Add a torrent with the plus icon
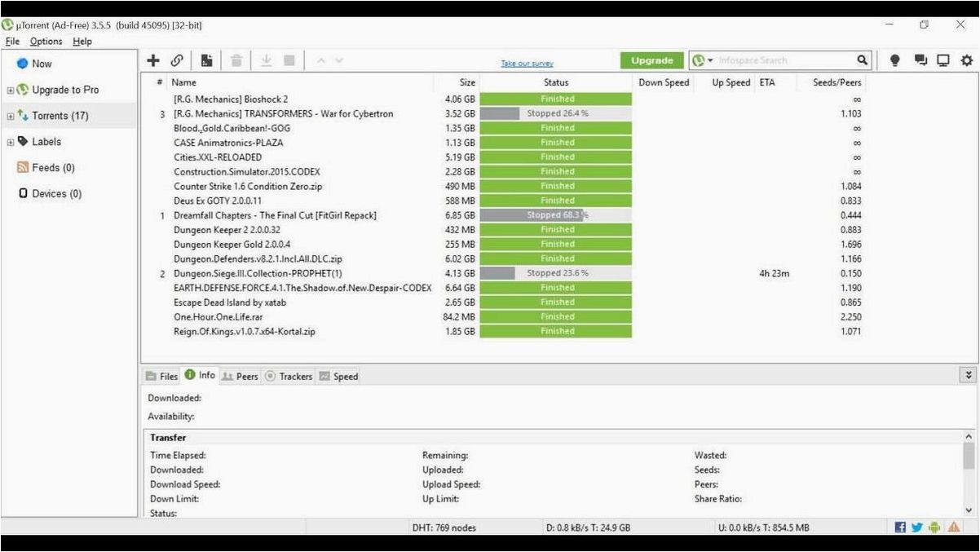The height and width of the screenshot is (552, 980). click(x=153, y=60)
